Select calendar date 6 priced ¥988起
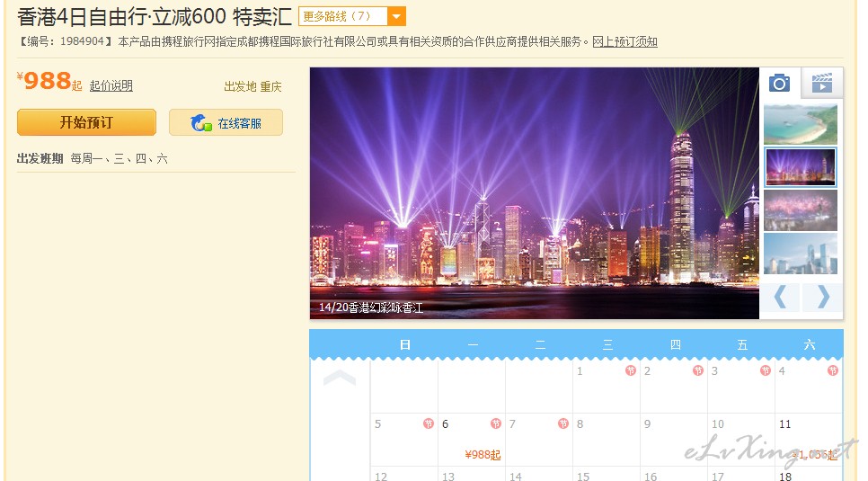 click(x=472, y=440)
